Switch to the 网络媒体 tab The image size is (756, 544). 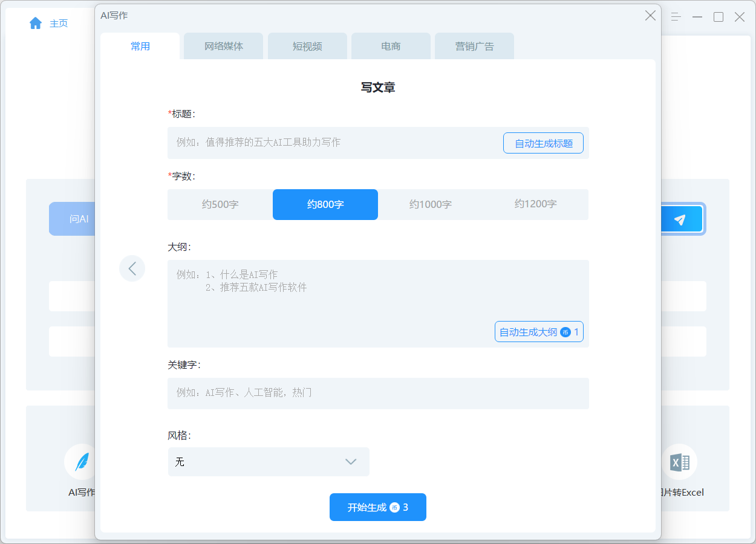pos(223,45)
